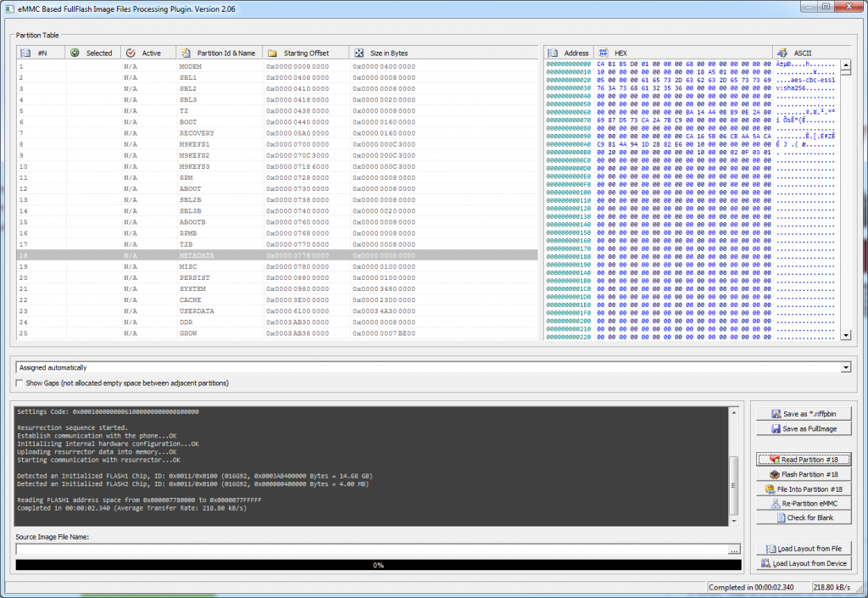Screen dimensions: 868x598
Task: Click the Load Layout from Device icon
Action: (x=765, y=563)
